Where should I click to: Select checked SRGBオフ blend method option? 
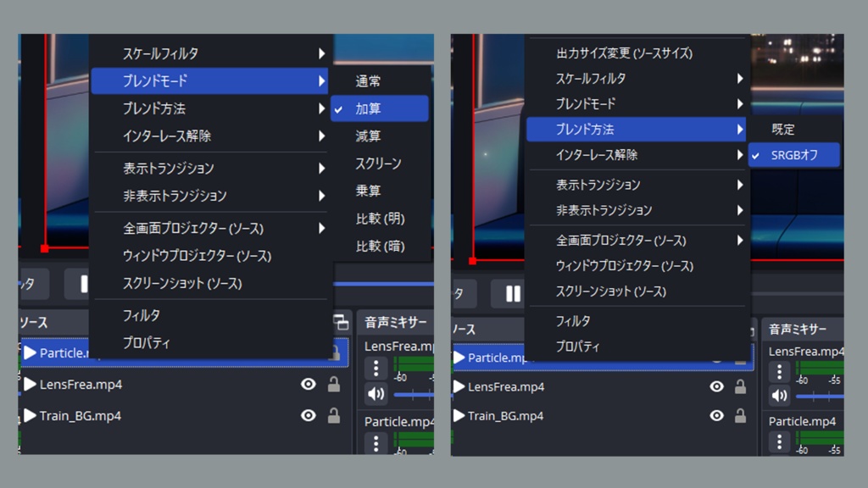[x=793, y=155]
